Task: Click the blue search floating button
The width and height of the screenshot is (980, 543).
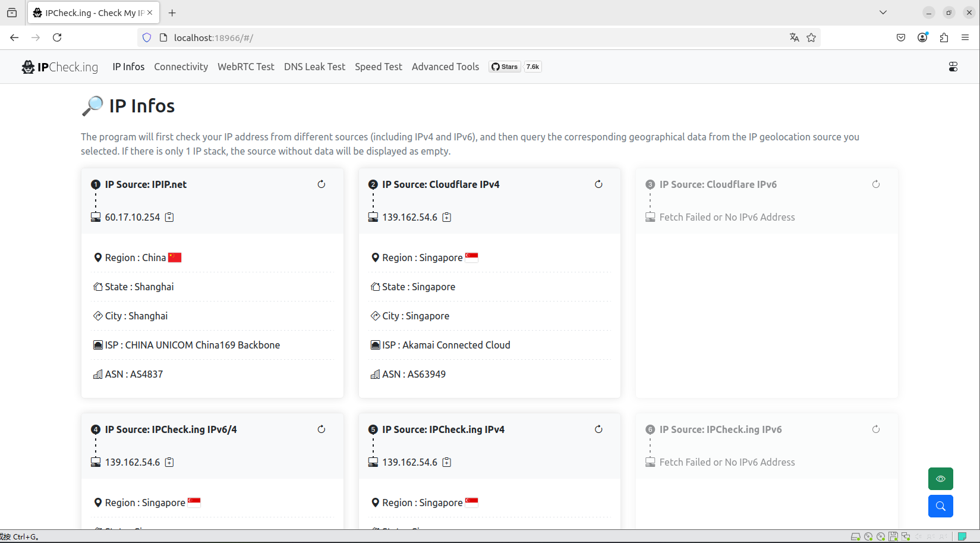Action: (x=940, y=506)
